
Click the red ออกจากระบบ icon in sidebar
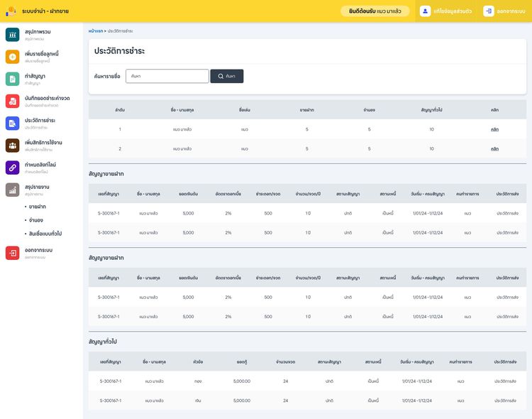tap(12, 254)
